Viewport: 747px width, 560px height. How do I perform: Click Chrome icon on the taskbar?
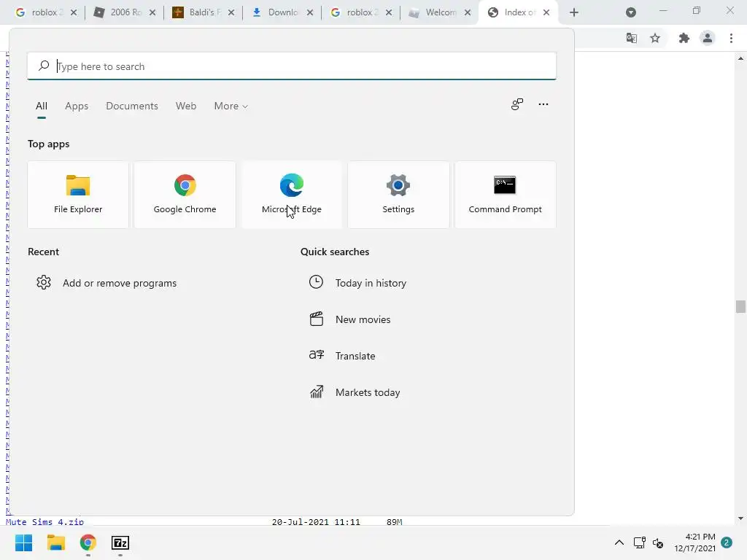pyautogui.click(x=88, y=542)
